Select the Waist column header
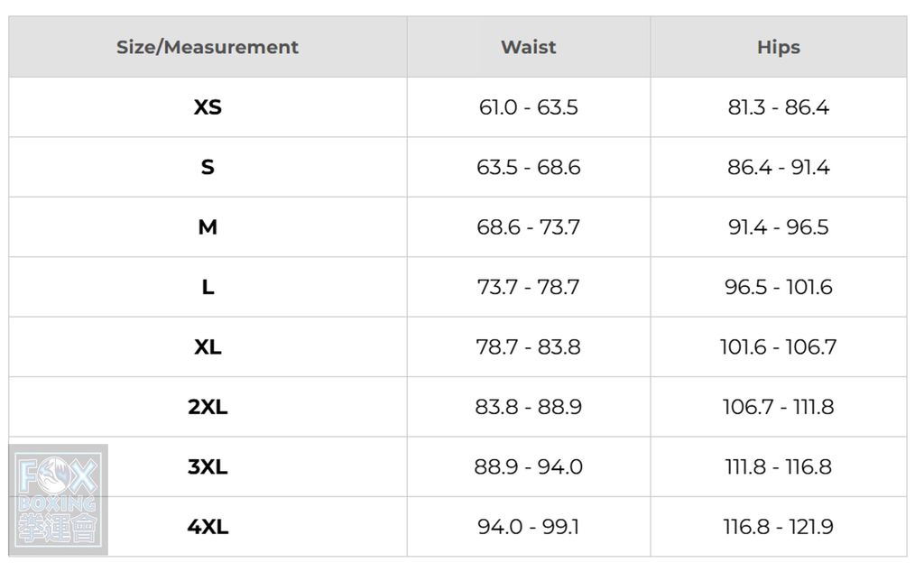The height and width of the screenshot is (581, 924). [x=529, y=47]
